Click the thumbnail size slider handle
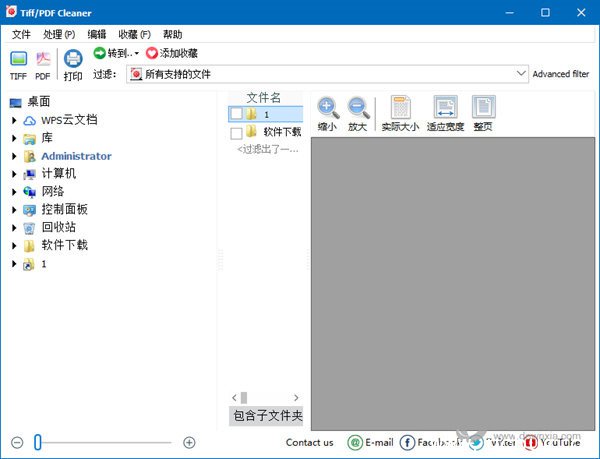The image size is (600, 459). [38, 442]
